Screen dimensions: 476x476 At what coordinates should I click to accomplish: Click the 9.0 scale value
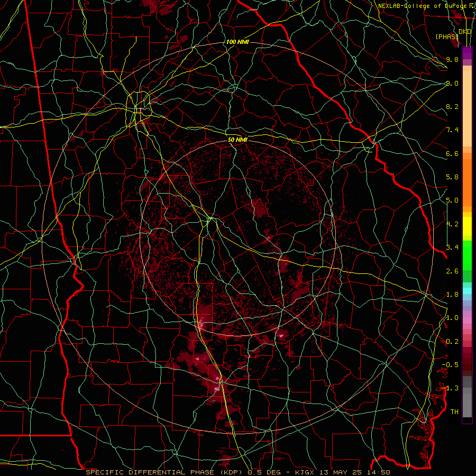click(452, 83)
